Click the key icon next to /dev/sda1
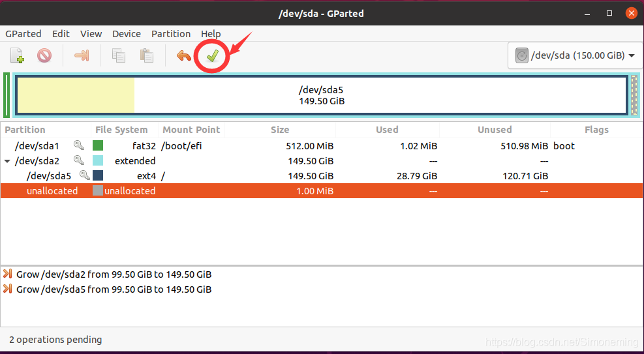 coord(79,145)
